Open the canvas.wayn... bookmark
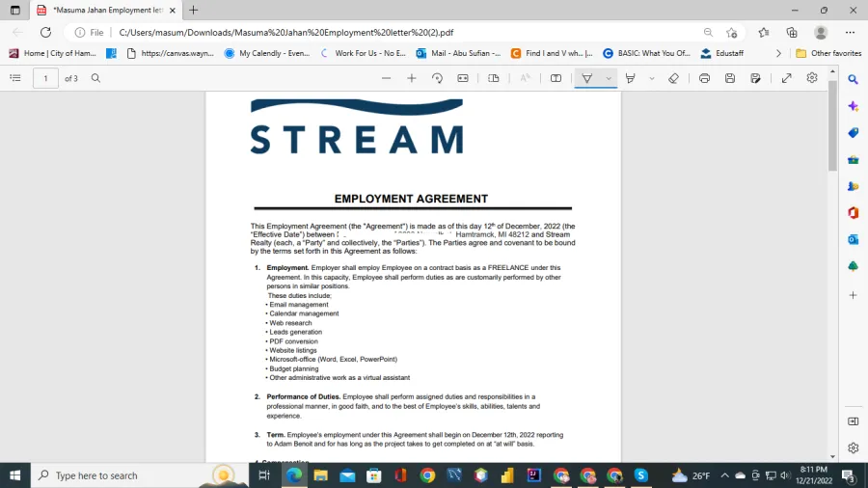This screenshot has width=868, height=488. pyautogui.click(x=171, y=53)
